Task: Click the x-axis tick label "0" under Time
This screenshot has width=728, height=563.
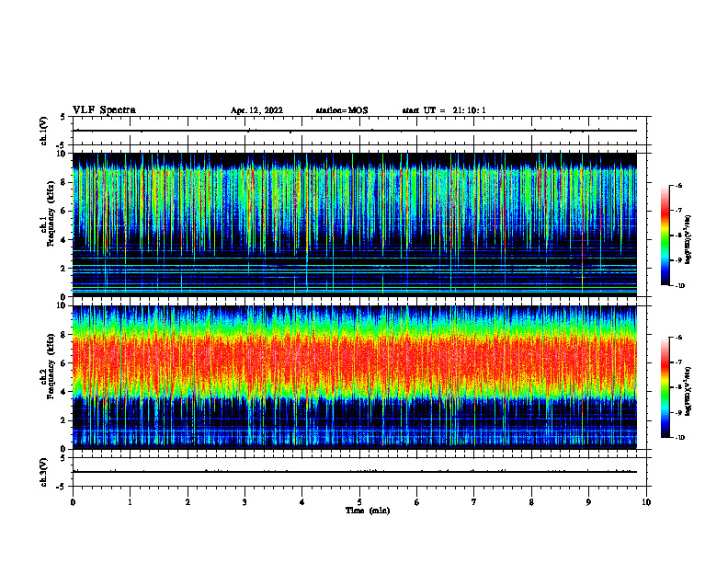Action: coord(73,502)
